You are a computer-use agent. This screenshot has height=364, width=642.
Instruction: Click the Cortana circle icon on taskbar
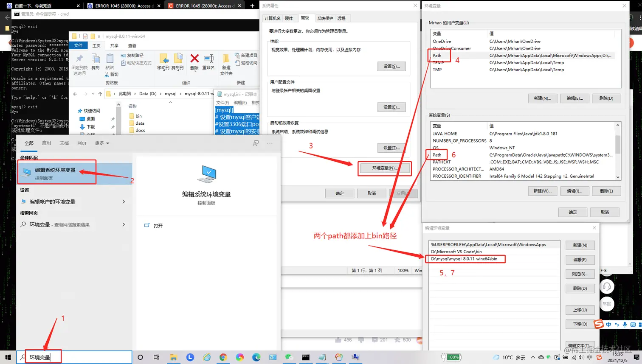(x=140, y=357)
